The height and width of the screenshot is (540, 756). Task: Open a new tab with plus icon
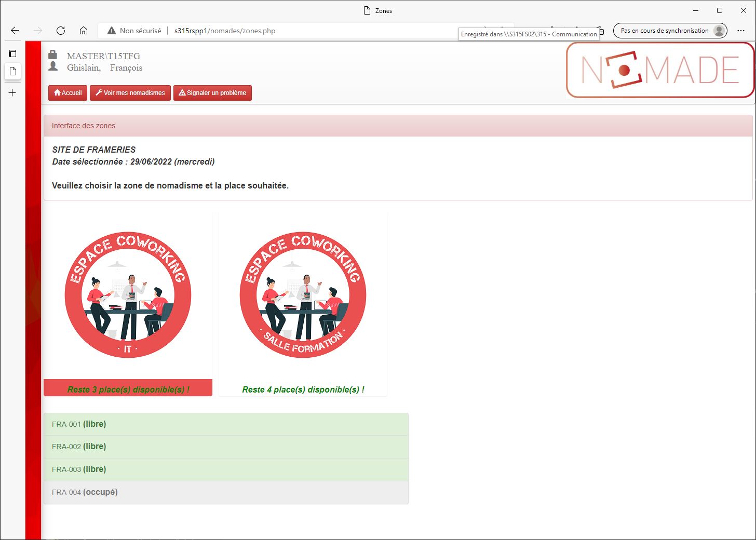[x=12, y=93]
